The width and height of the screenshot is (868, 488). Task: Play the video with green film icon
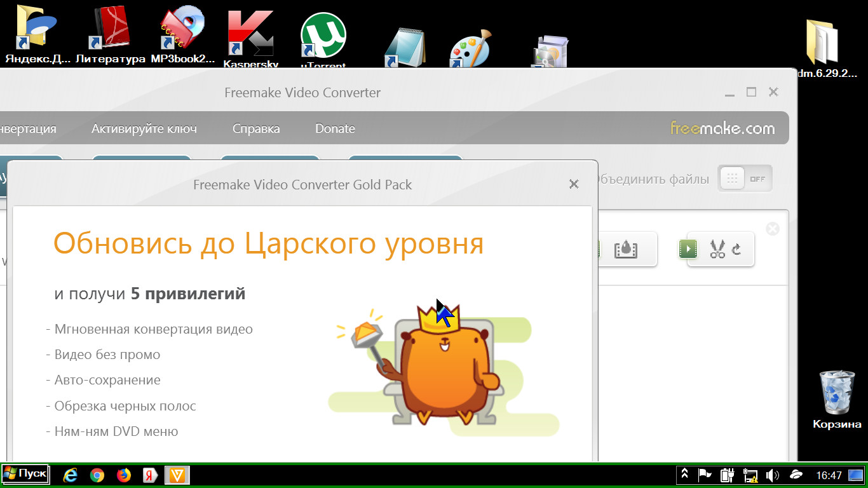[x=688, y=248]
